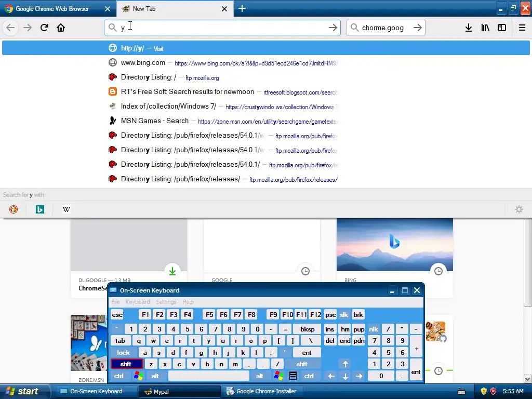Toggle the left shft key on keyboard
The image size is (532, 399).
pyautogui.click(x=126, y=364)
